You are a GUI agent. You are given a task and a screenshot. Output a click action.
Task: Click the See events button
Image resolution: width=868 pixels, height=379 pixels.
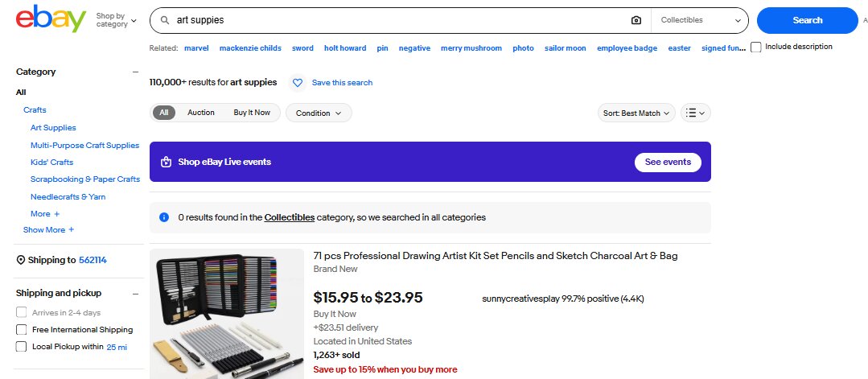click(668, 162)
